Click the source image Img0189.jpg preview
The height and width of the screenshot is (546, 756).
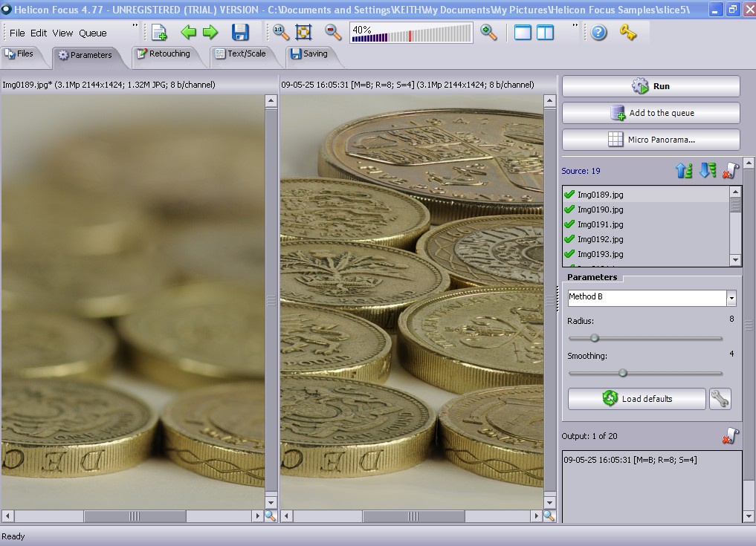[132, 302]
